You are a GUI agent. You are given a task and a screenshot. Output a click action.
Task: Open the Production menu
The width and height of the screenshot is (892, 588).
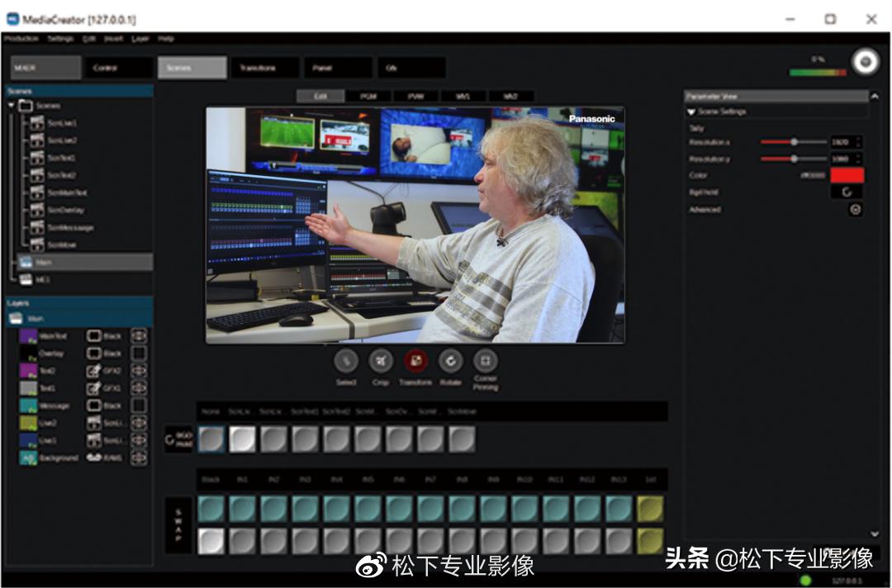point(21,39)
